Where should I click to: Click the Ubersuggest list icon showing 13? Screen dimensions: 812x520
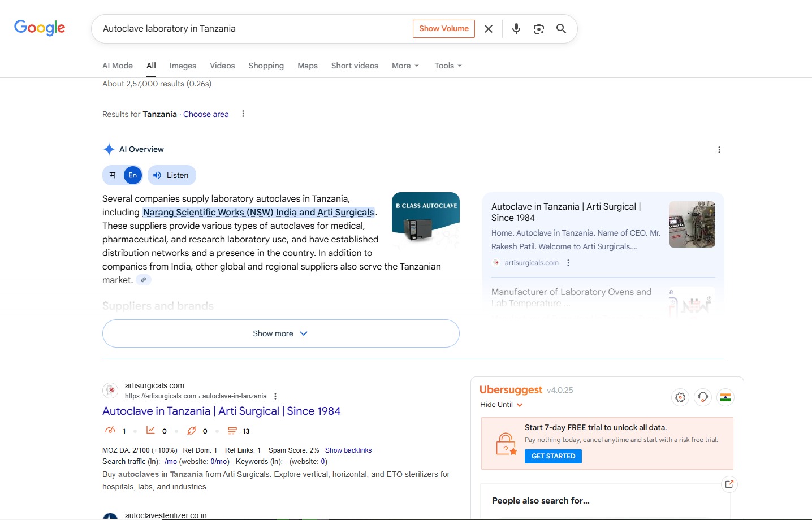[x=232, y=431]
